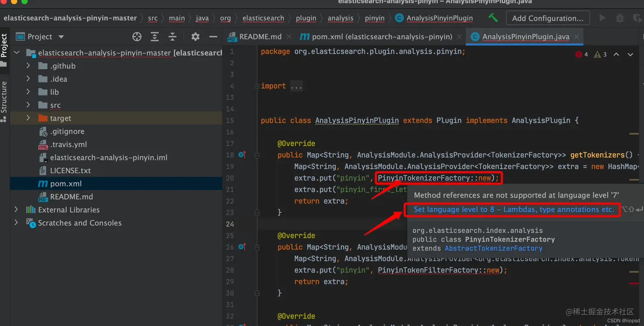Click Set language level to 8 quick fix
This screenshot has height=326, width=644.
pyautogui.click(x=514, y=210)
